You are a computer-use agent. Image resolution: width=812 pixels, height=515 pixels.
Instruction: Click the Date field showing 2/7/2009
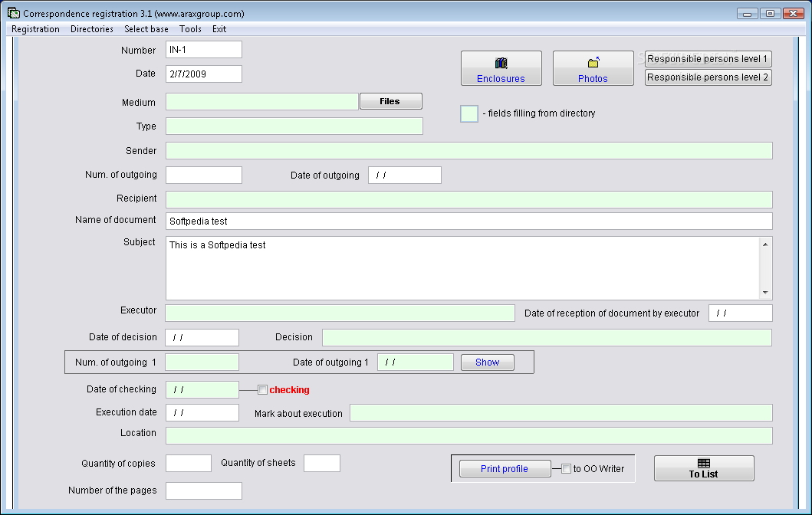[203, 74]
